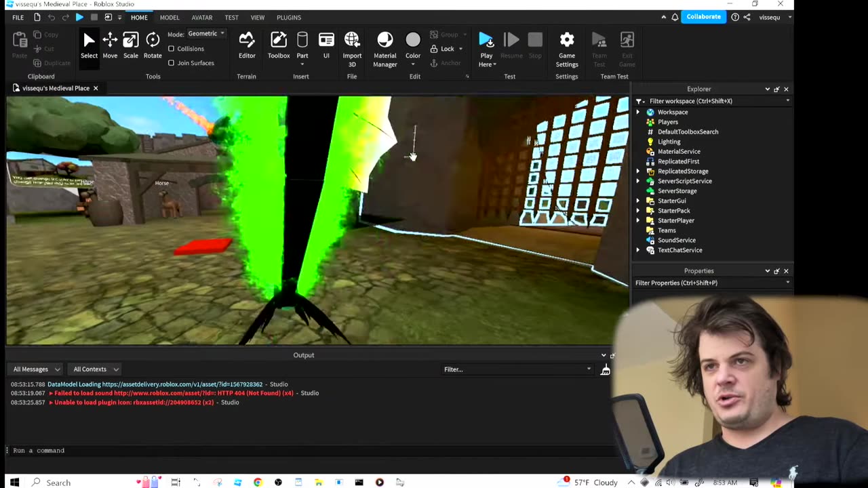The height and width of the screenshot is (488, 868).
Task: Click the new file icon beside FILE
Action: [37, 17]
